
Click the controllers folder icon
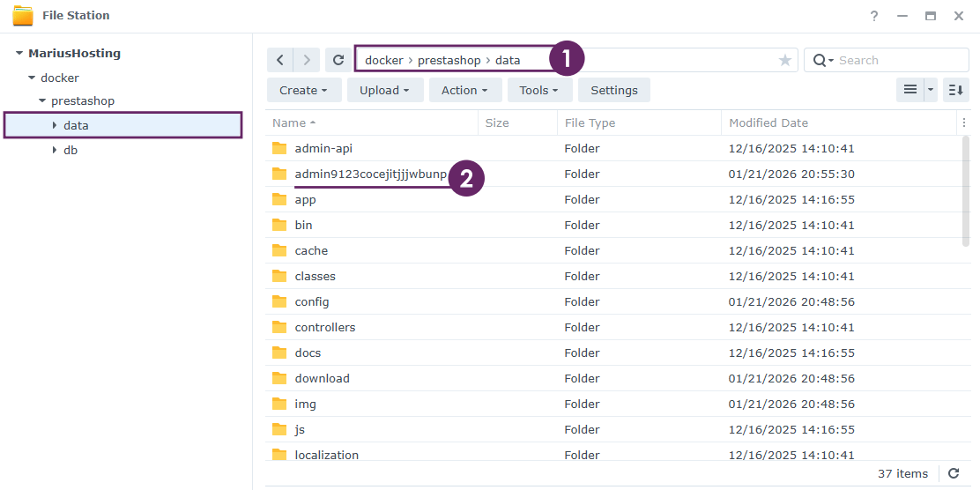(278, 328)
